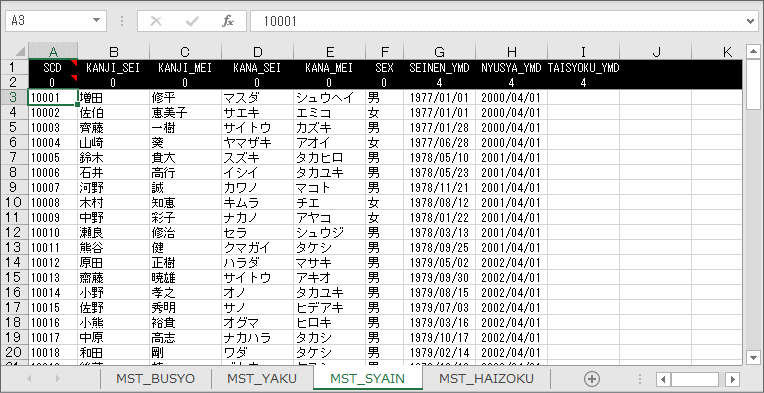Select column E header
Screen dimensions: 764x393
point(329,52)
